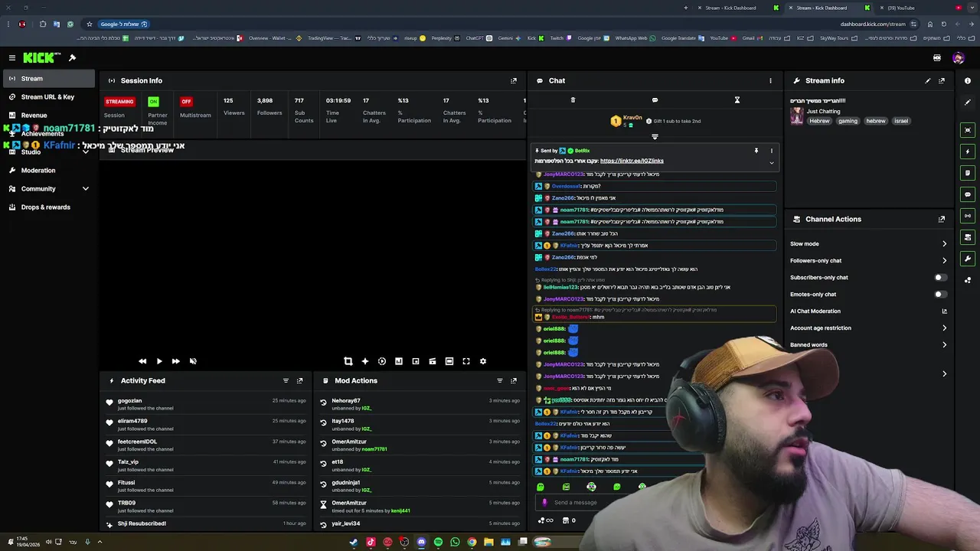
Task: Open Chat panel three-dot options
Action: [x=770, y=80]
